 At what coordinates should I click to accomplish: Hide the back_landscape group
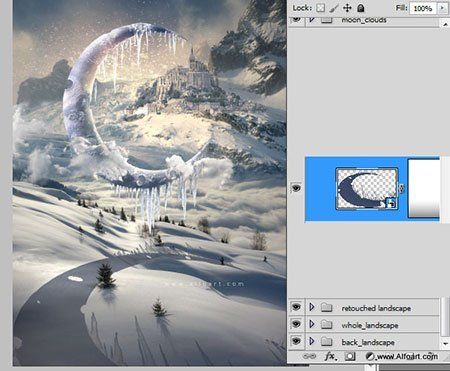(296, 341)
